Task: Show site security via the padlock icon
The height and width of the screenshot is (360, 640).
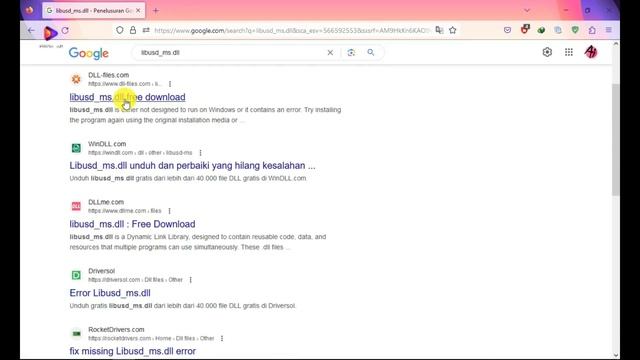Action: click(133, 30)
